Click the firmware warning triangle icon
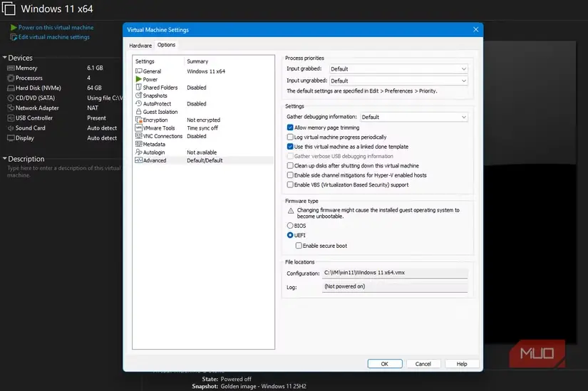 click(291, 211)
